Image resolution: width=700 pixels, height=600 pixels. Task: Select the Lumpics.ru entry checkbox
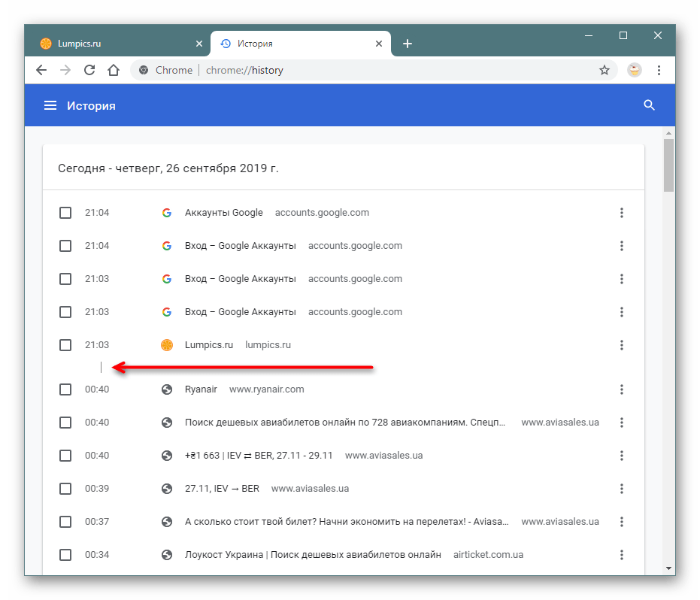coord(65,345)
